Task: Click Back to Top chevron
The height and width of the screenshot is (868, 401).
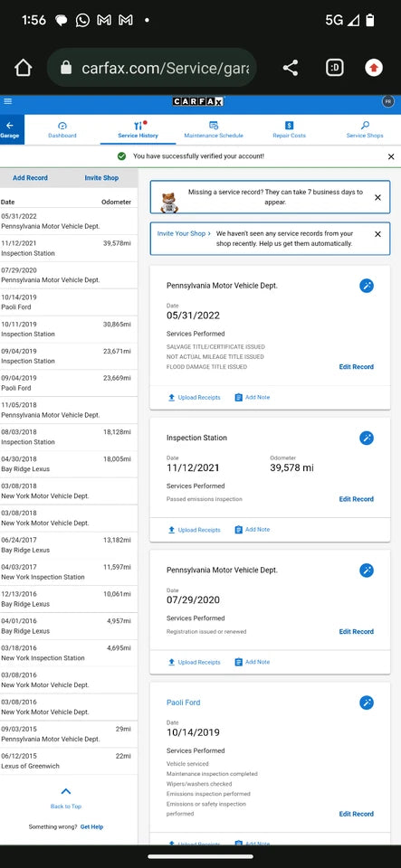Action: pos(66,792)
